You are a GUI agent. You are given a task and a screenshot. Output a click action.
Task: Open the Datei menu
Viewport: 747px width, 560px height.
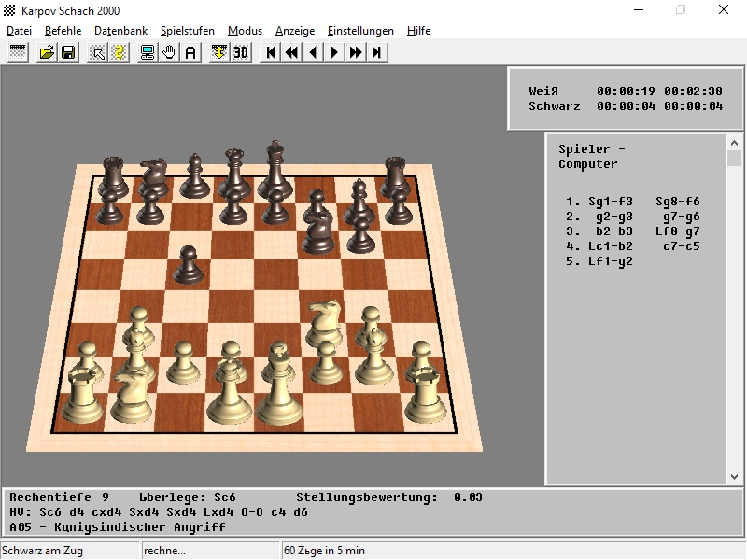pyautogui.click(x=19, y=31)
